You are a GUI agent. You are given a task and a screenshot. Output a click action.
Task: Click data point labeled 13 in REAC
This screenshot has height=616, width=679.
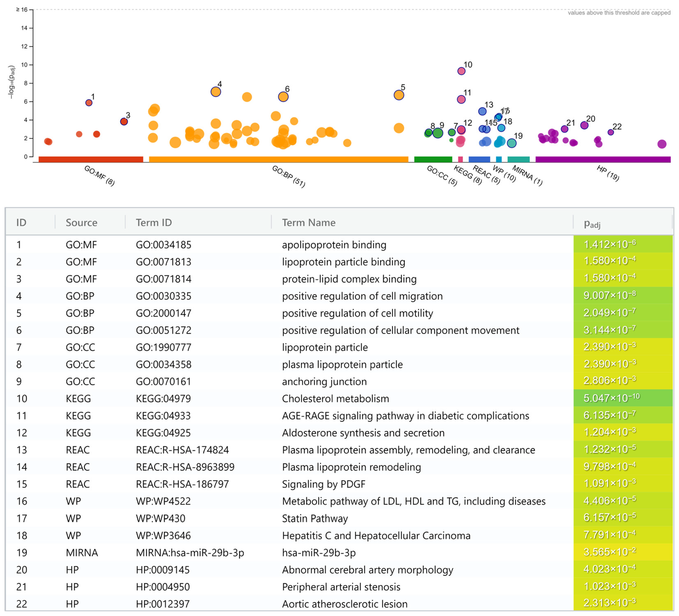pyautogui.click(x=482, y=111)
